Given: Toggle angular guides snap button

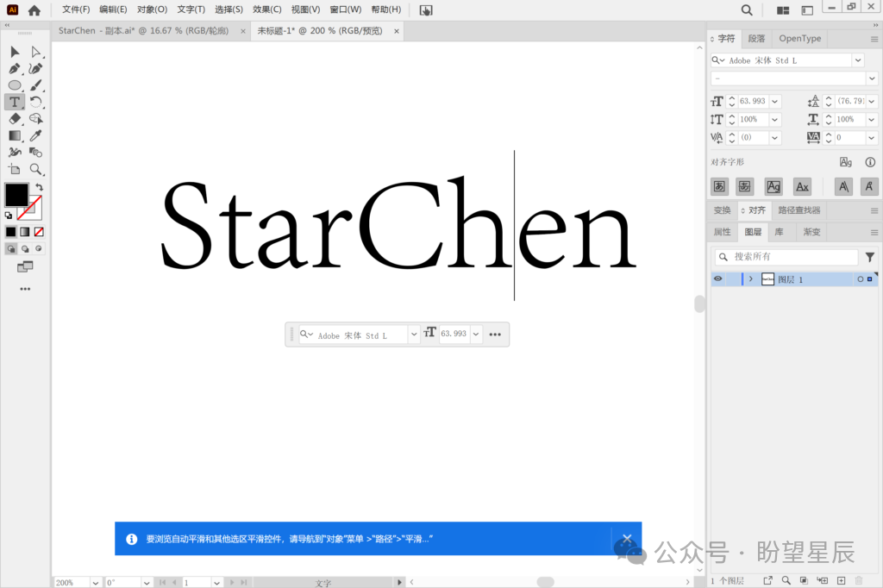Looking at the screenshot, I should point(843,186).
